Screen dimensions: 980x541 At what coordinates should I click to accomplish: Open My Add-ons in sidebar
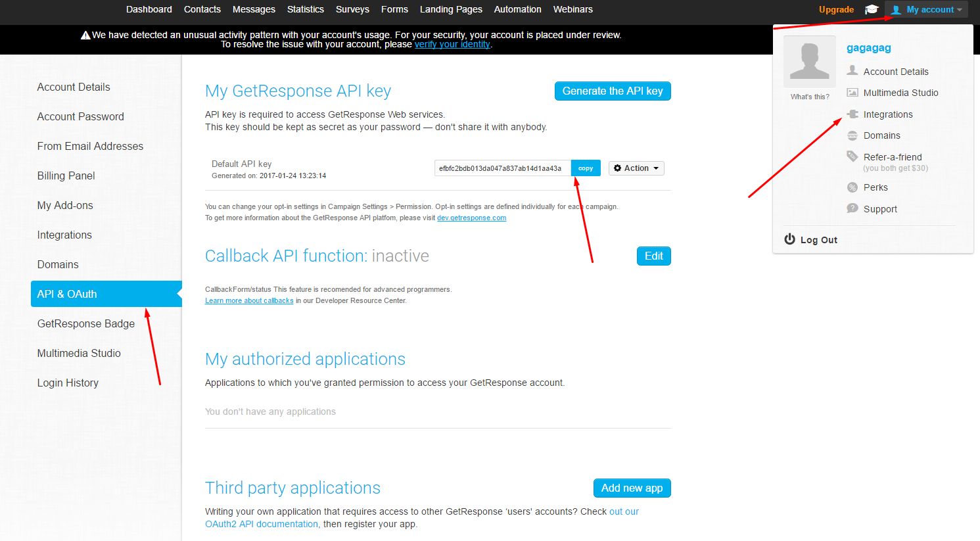click(x=65, y=205)
